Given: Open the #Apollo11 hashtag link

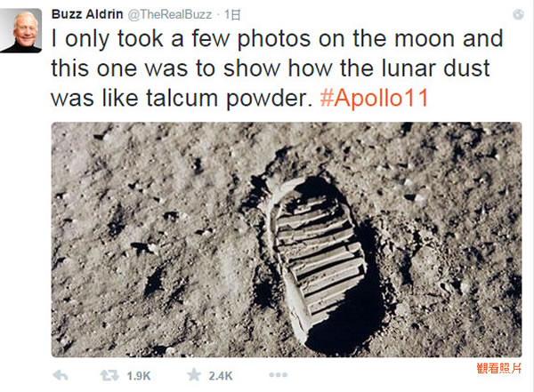Looking at the screenshot, I should tap(374, 98).
